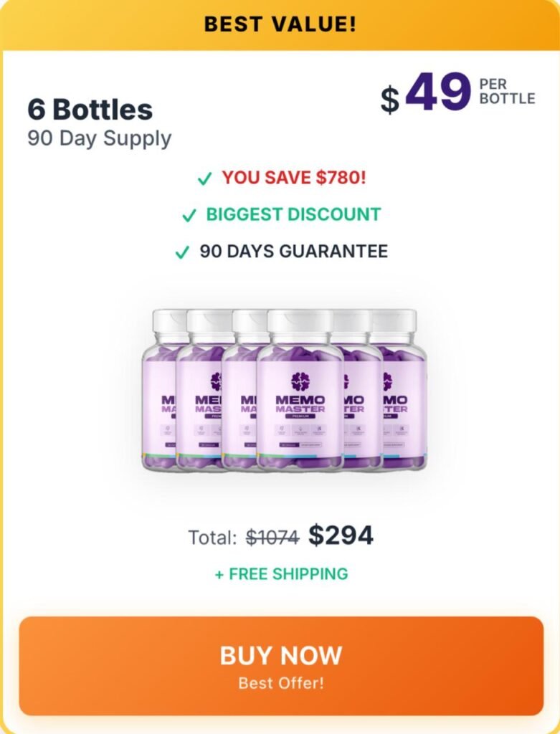Click the crossed-out $1074 price
The image size is (560, 734).
pos(272,537)
